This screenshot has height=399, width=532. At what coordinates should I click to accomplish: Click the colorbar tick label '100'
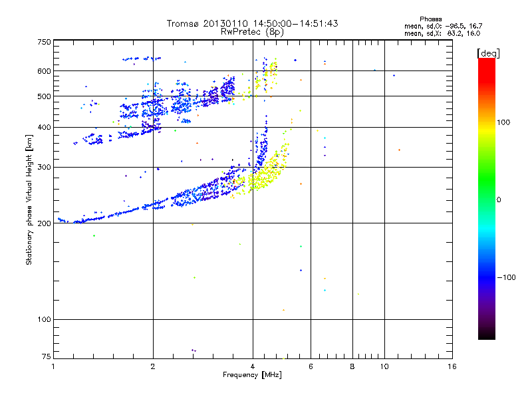pyautogui.click(x=503, y=122)
